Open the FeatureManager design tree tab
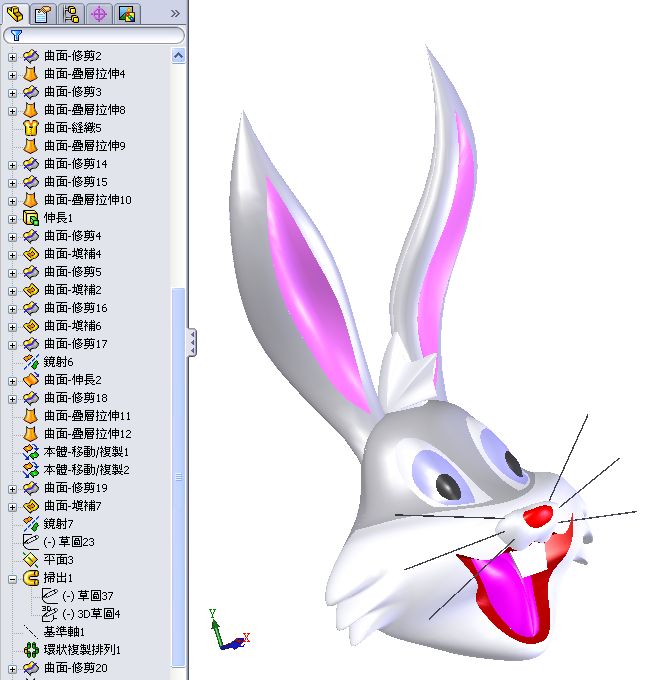Screen dimensions: 662x680 tap(15, 14)
